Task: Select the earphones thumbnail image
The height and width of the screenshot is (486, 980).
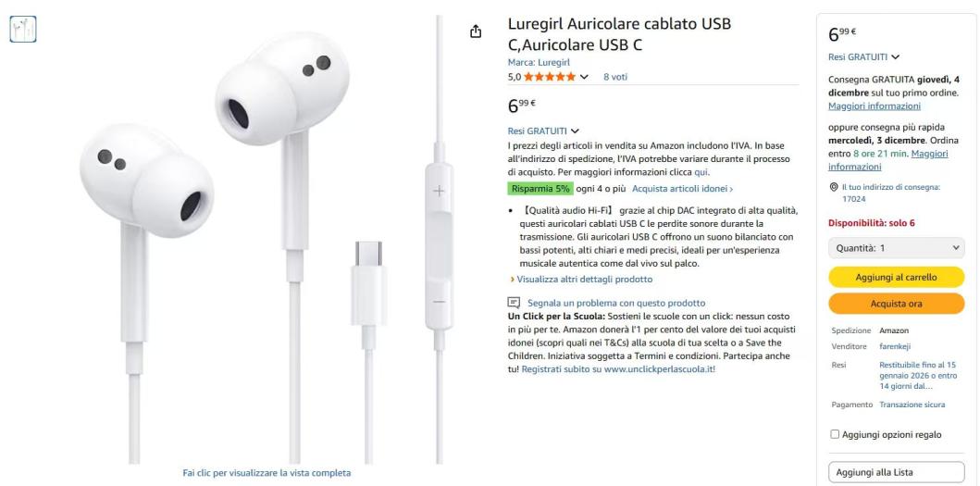Action: [23, 29]
